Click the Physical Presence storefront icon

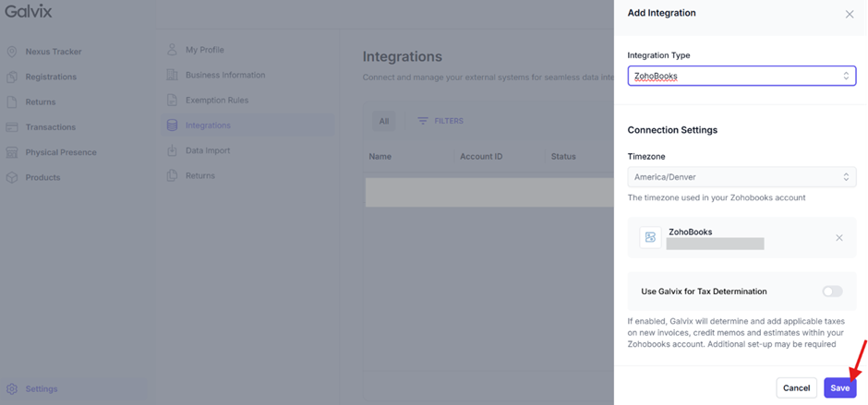[x=12, y=152]
